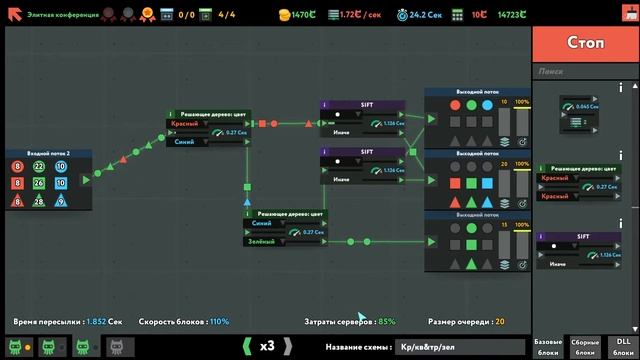This screenshot has height=360, width=640.
Task: Open bottom Красный dropdown in palette decision tree
Action: (558, 196)
